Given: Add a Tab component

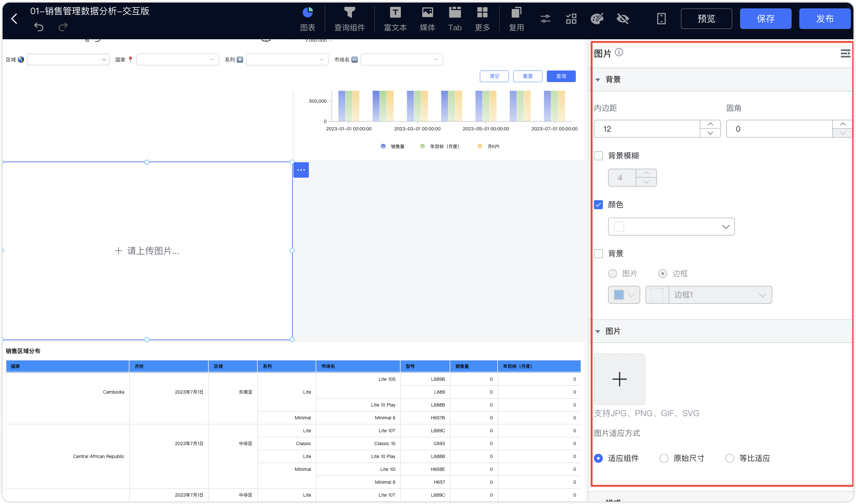Looking at the screenshot, I should click(455, 19).
